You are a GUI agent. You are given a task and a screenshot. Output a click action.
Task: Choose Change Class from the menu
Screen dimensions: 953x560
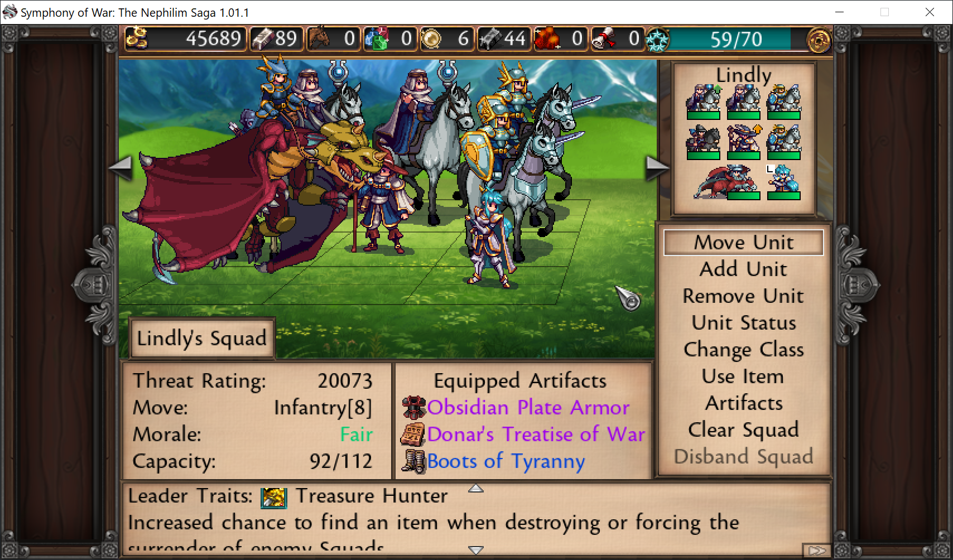[744, 350]
